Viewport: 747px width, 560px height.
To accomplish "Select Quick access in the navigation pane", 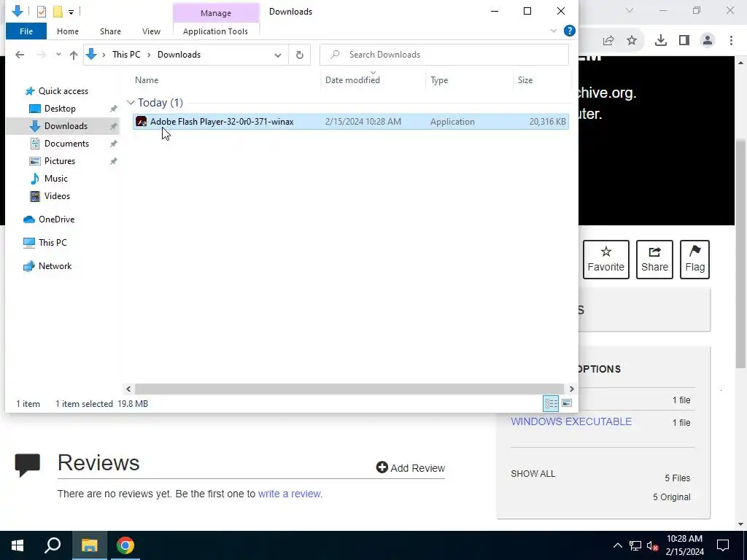I will (63, 91).
